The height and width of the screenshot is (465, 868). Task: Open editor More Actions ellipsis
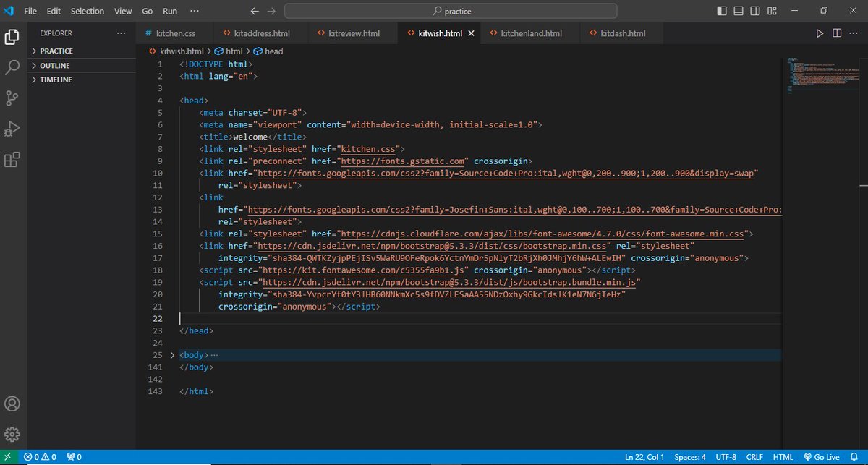tap(854, 33)
